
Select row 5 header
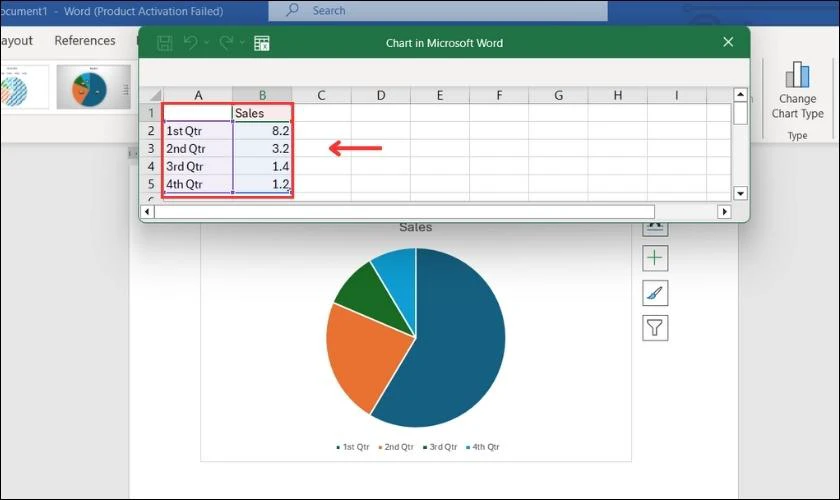click(151, 184)
